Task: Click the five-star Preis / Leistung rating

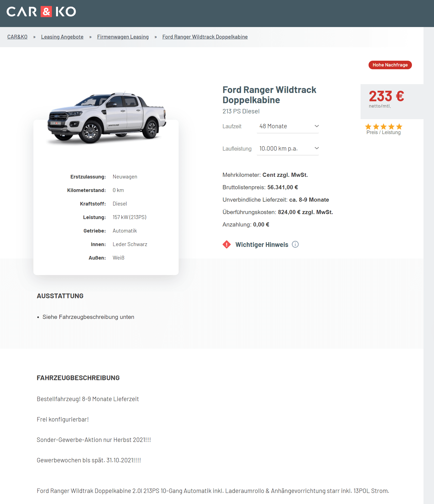Action: [x=383, y=127]
